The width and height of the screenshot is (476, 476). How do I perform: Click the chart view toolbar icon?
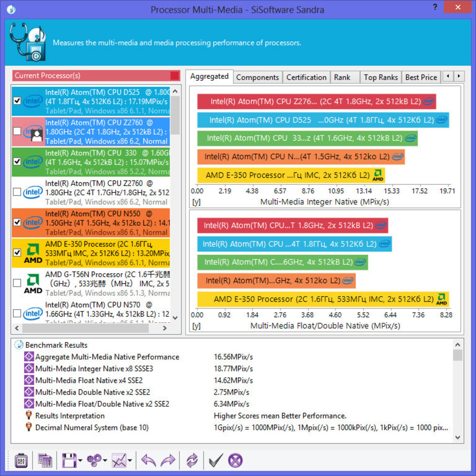(119, 461)
